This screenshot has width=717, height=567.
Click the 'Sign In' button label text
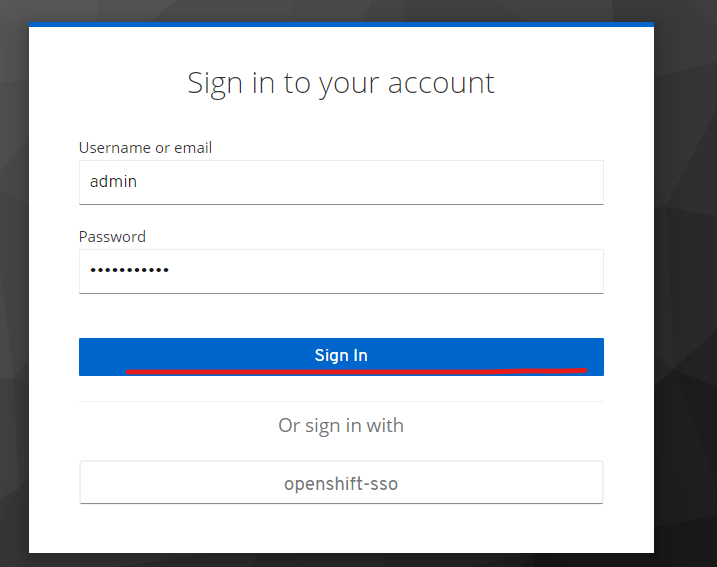pyautogui.click(x=341, y=355)
